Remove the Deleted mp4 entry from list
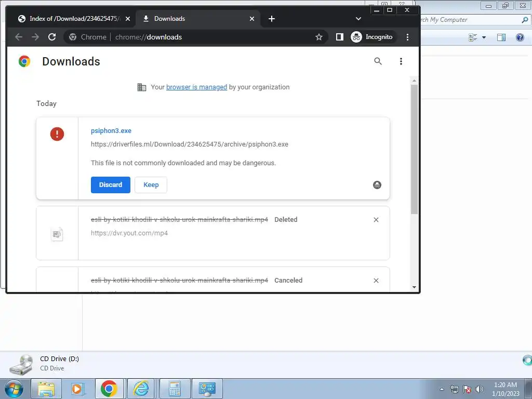Viewport: 532px width, 399px height. (x=376, y=220)
